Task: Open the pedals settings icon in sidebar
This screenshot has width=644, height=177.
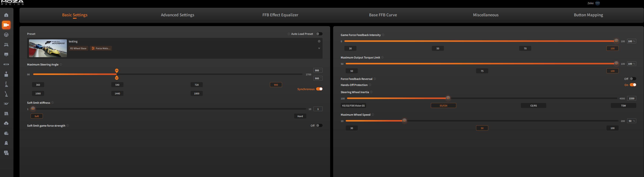Action: click(x=6, y=45)
